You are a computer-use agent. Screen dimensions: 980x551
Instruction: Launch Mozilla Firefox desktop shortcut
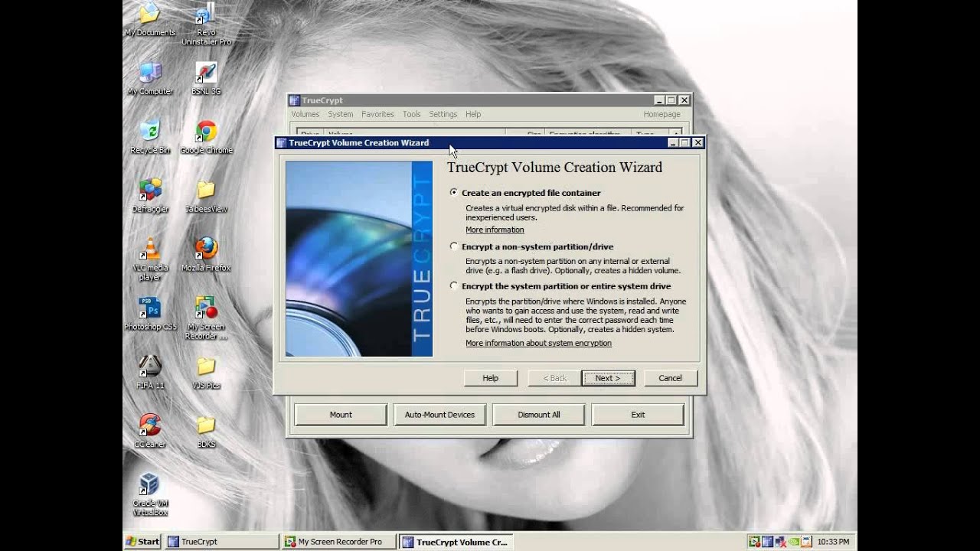[206, 254]
